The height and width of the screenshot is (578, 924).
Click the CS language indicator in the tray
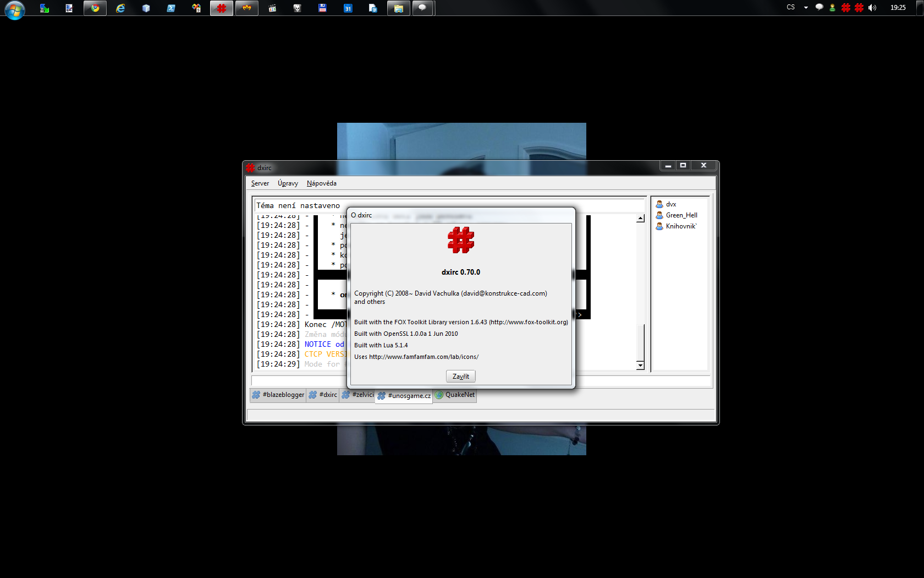[791, 8]
